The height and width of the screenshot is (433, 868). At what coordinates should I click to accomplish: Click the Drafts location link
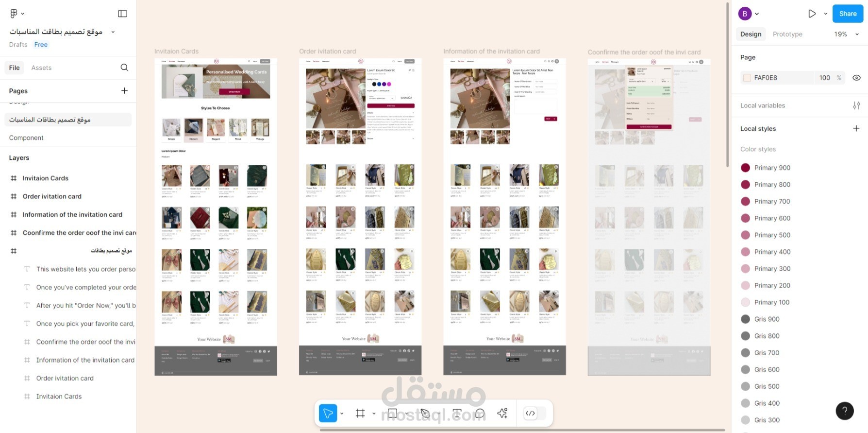[18, 45]
